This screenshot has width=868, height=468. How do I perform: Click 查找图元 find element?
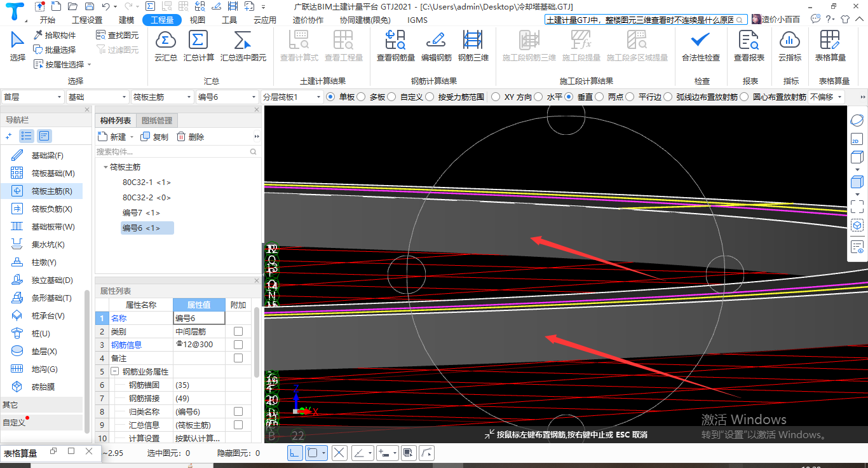[x=117, y=35]
